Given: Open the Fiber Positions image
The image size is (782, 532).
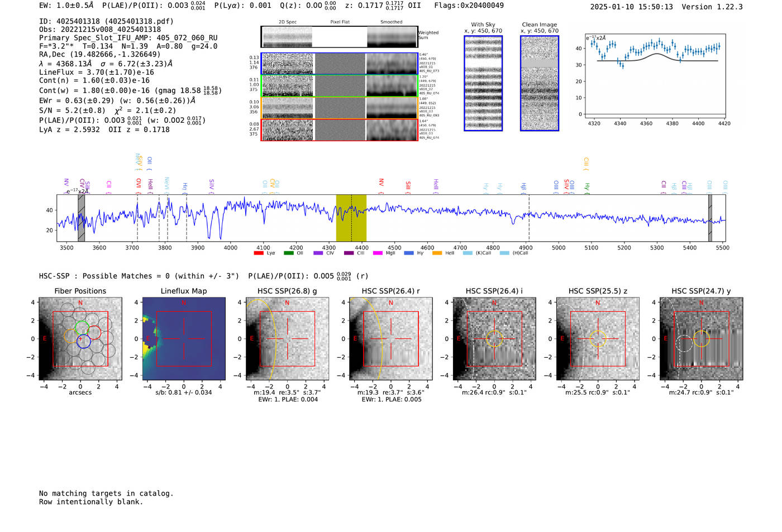Looking at the screenshot, I should tap(80, 339).
